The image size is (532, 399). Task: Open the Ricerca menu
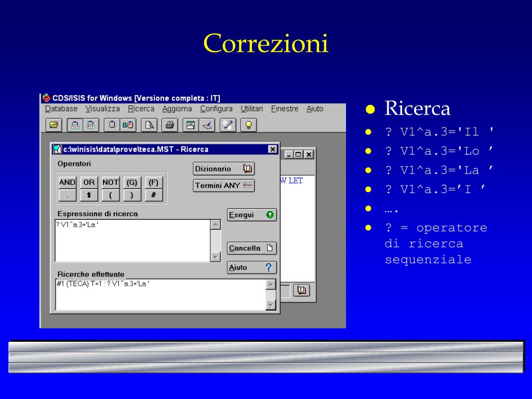tap(141, 109)
